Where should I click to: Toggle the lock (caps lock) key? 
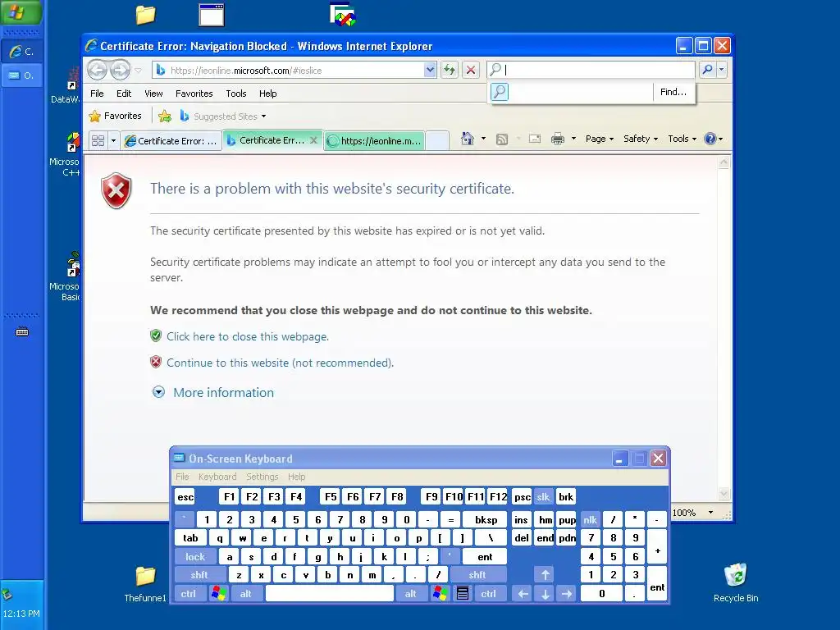pos(195,557)
